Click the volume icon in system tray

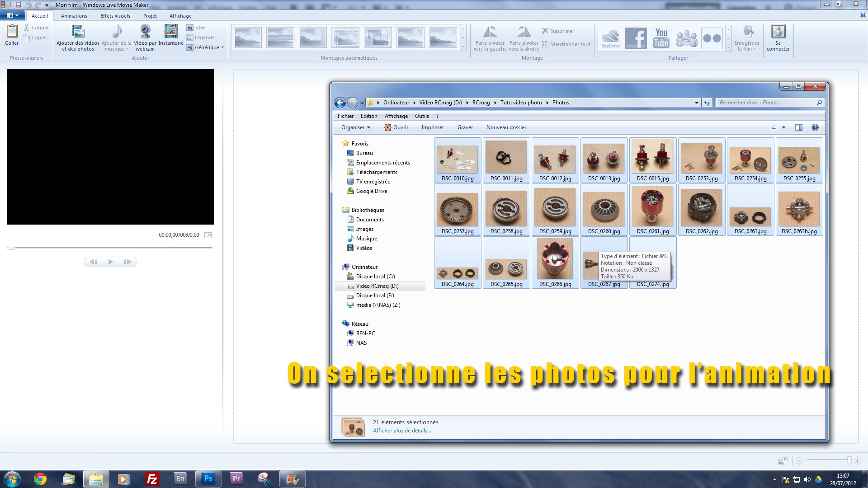pyautogui.click(x=807, y=479)
